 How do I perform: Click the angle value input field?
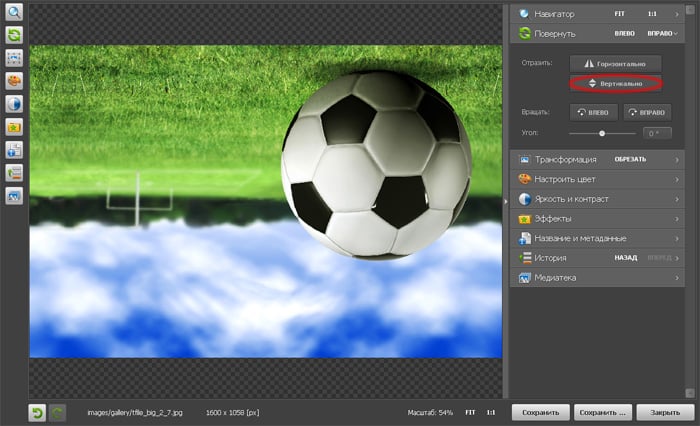click(657, 133)
